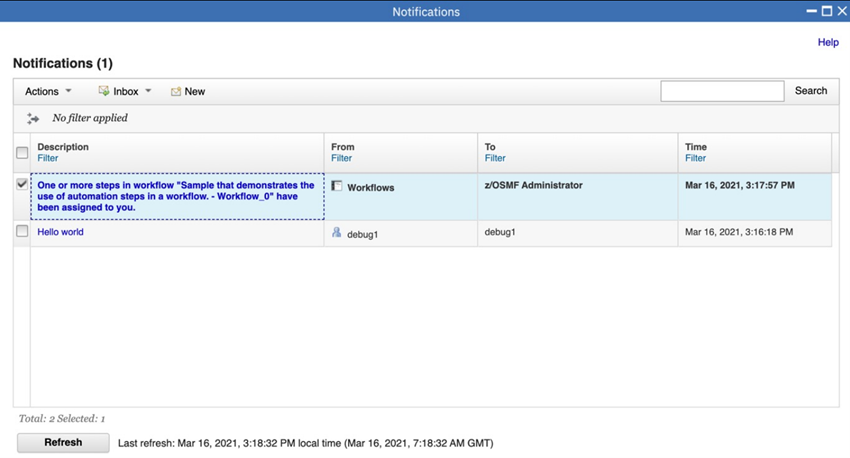The width and height of the screenshot is (850, 458).
Task: Click the Notifications (1) heading
Action: [x=63, y=63]
